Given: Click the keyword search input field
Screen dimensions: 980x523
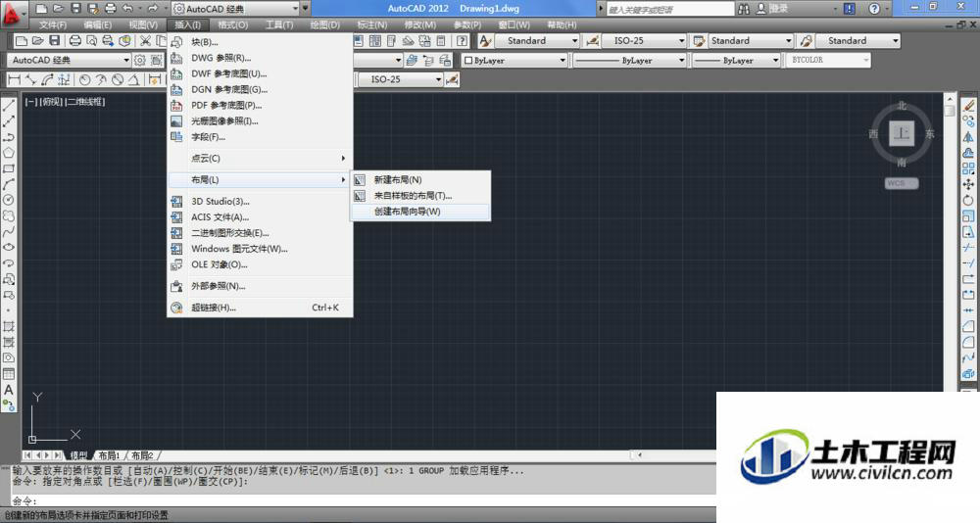Looking at the screenshot, I should pyautogui.click(x=669, y=9).
